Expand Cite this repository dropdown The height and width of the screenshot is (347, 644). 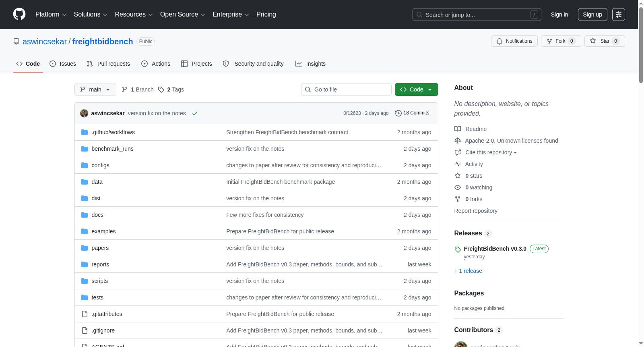491,152
